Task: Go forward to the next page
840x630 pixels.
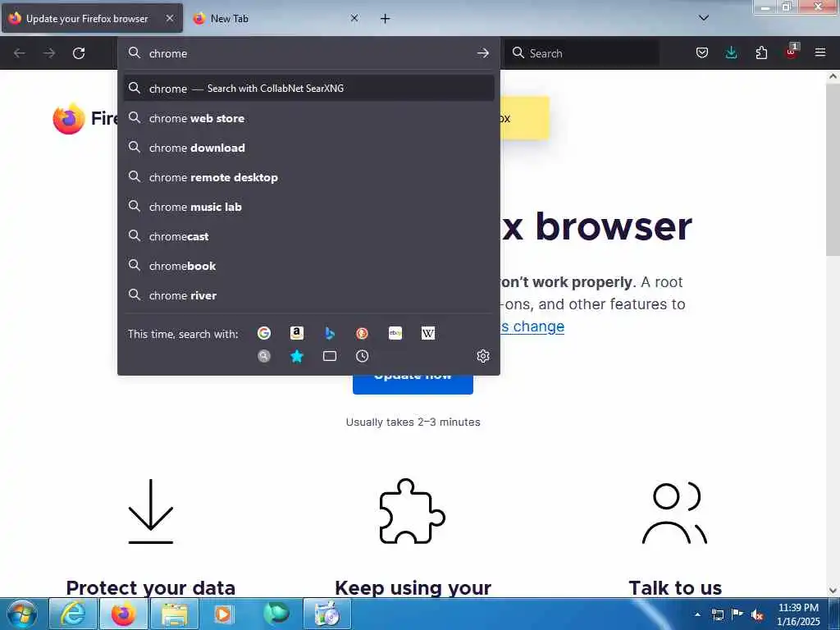Action: pos(49,53)
